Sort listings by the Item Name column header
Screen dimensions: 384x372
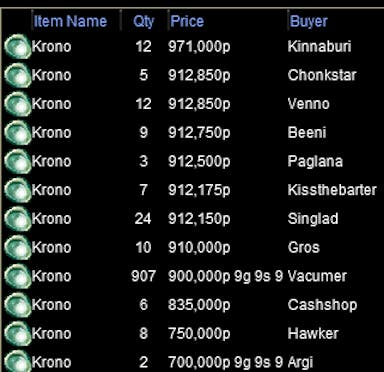[70, 21]
